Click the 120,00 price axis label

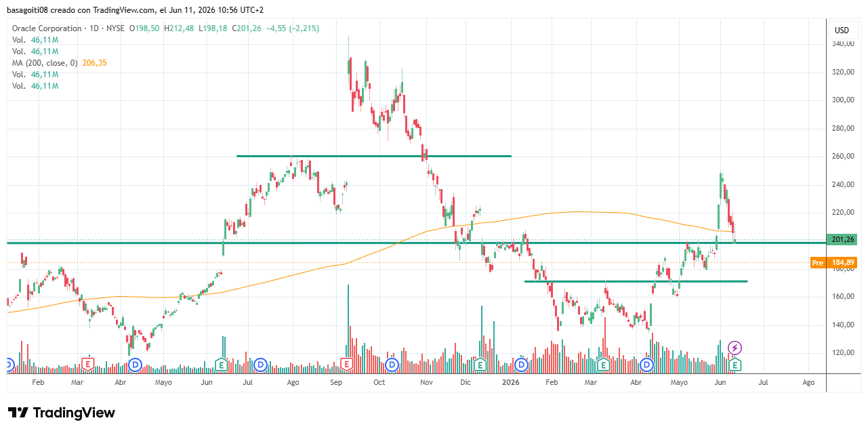pyautogui.click(x=843, y=353)
